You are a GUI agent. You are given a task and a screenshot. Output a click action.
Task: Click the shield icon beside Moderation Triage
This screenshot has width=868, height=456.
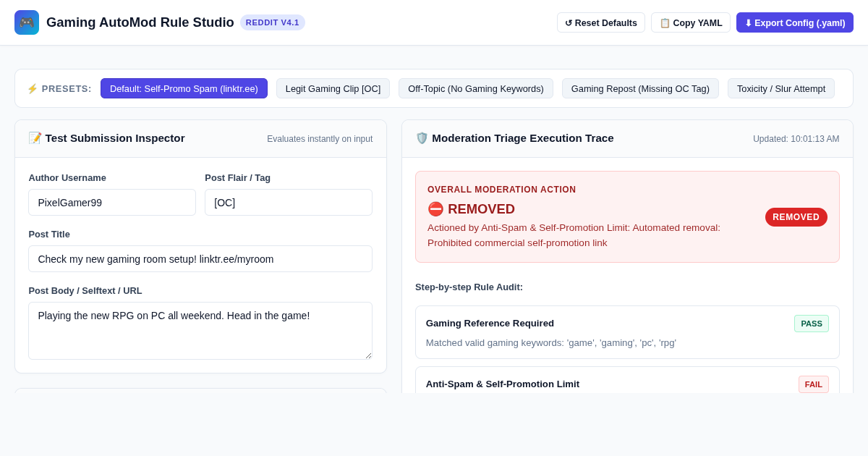click(422, 138)
